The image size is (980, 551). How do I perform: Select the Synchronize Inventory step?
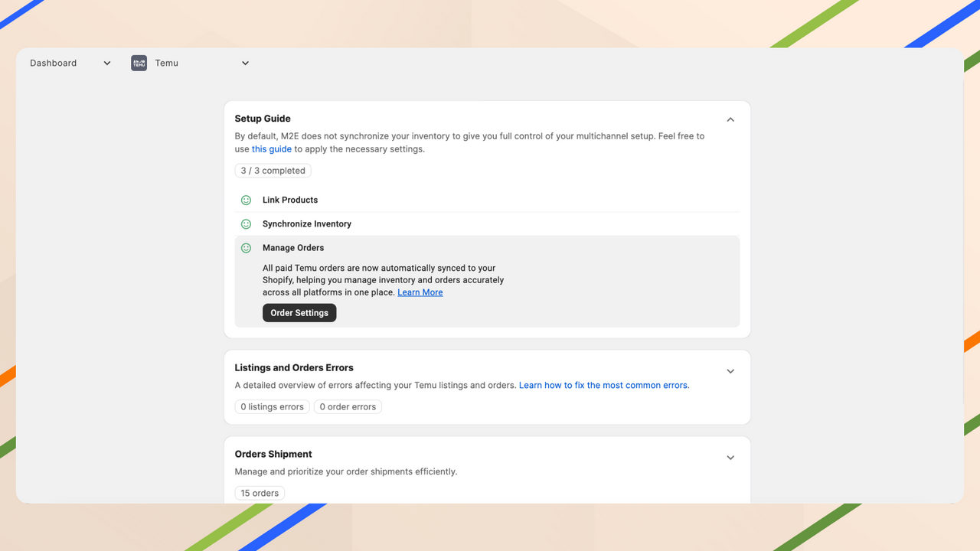pyautogui.click(x=487, y=223)
